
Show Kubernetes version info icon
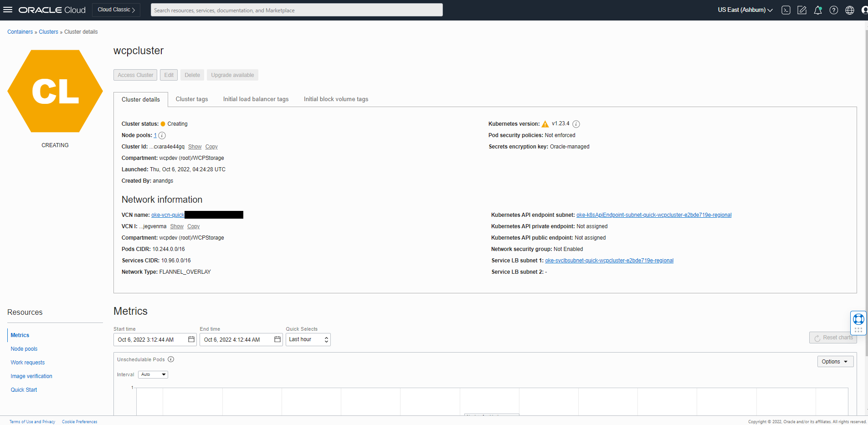[576, 124]
